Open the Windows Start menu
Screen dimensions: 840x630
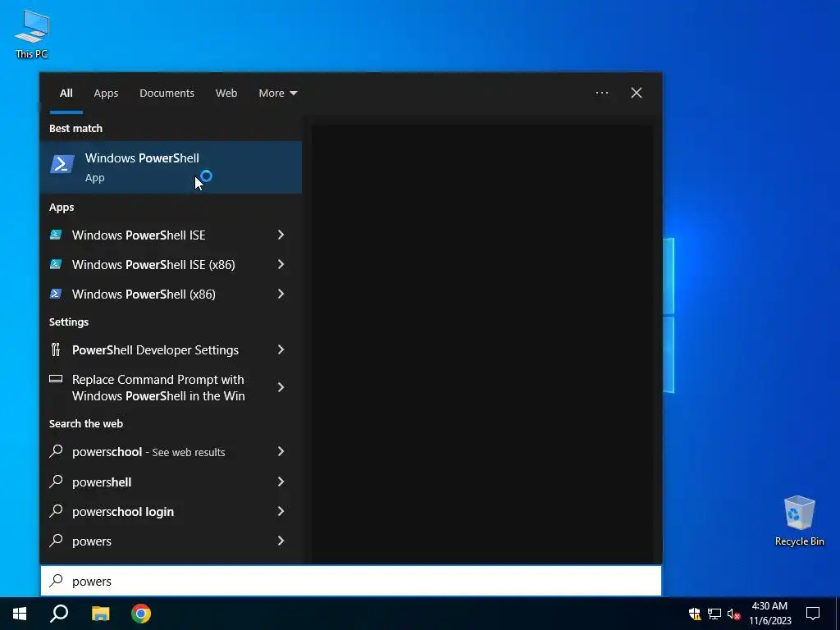point(20,614)
